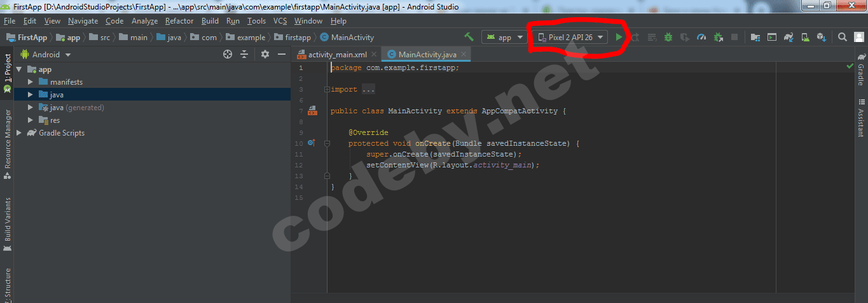Open the Profiler gauge icon
868x303 pixels.
pyautogui.click(x=701, y=37)
